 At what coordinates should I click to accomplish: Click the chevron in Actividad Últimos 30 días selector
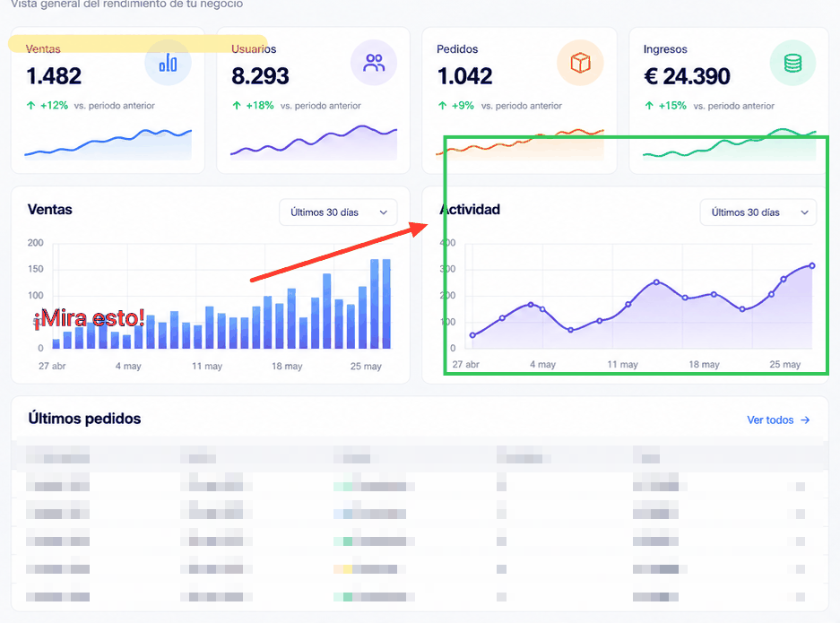point(804,212)
